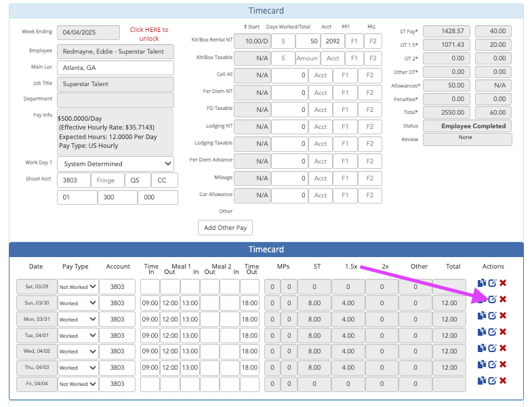
Task: Click the Per Diem NT amount field
Action: click(289, 93)
